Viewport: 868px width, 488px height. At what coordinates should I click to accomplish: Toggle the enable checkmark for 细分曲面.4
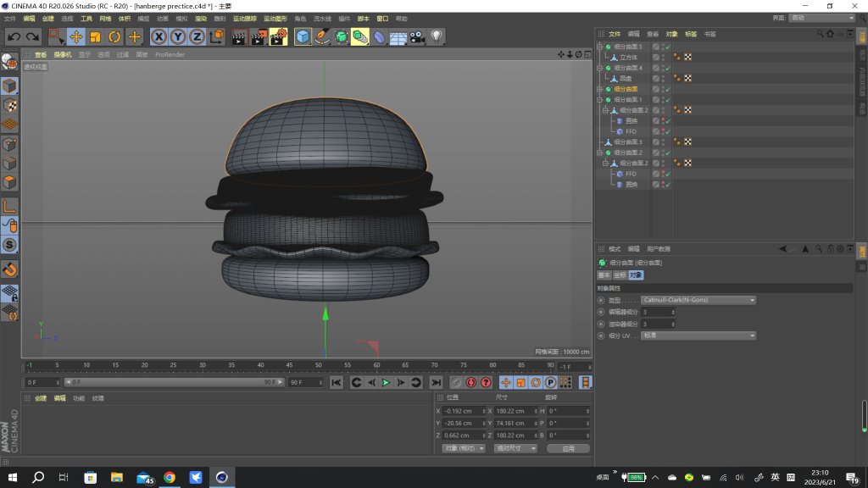(668, 68)
